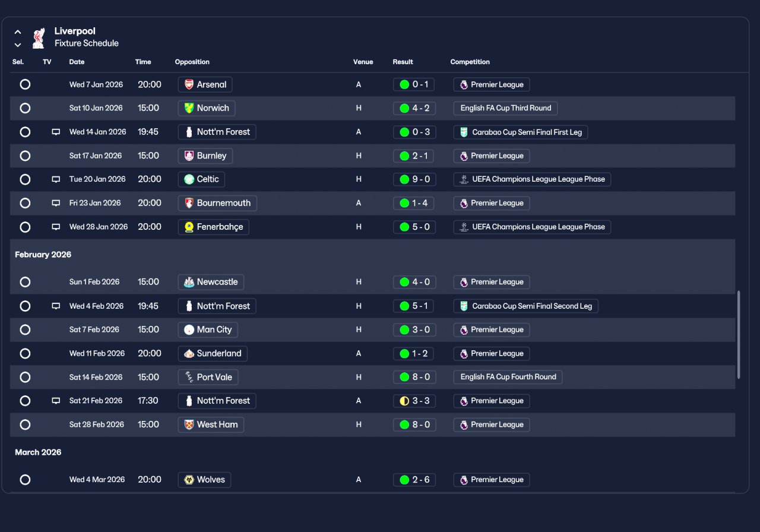
Task: Select the Wolves fixture radio button
Action: click(25, 480)
